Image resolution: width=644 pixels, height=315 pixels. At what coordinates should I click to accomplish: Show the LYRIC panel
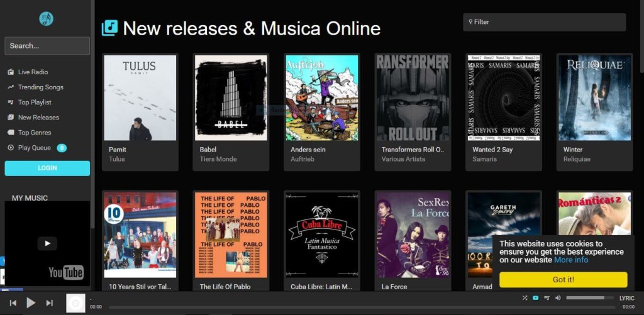click(x=627, y=298)
